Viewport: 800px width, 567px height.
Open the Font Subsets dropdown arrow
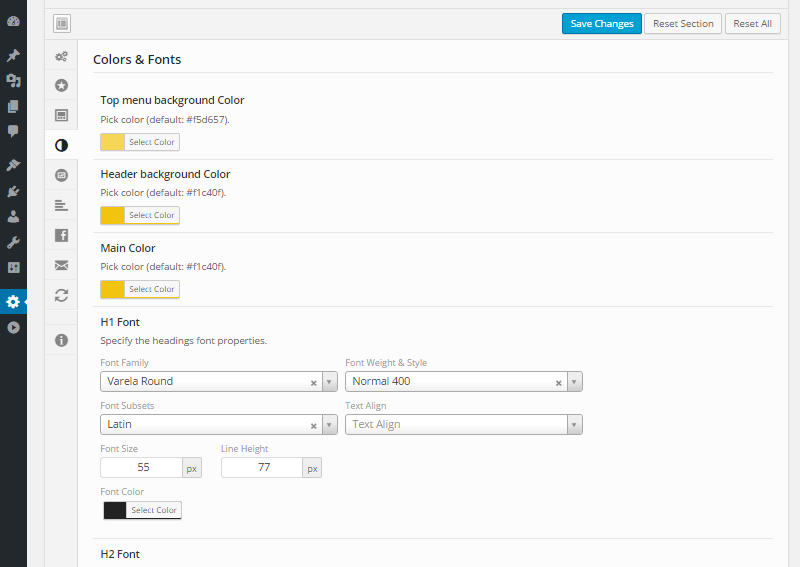(329, 425)
